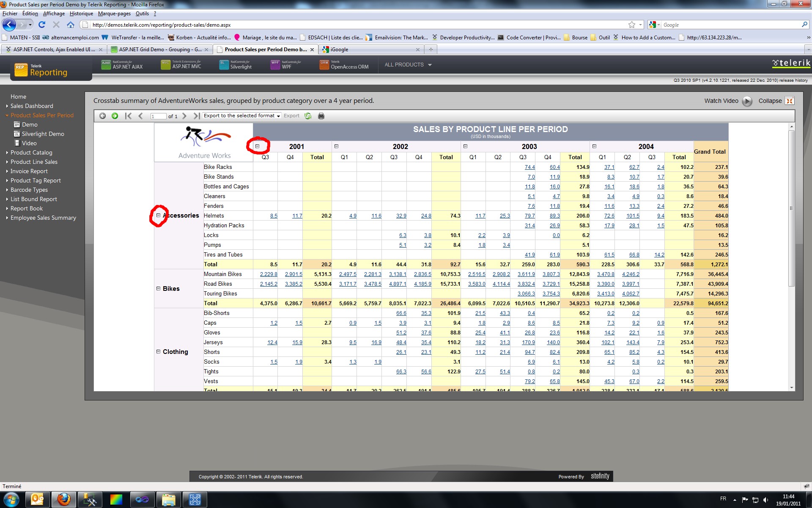The height and width of the screenshot is (508, 812).
Task: Click the green navigate forward icon
Action: pyautogui.click(x=115, y=116)
